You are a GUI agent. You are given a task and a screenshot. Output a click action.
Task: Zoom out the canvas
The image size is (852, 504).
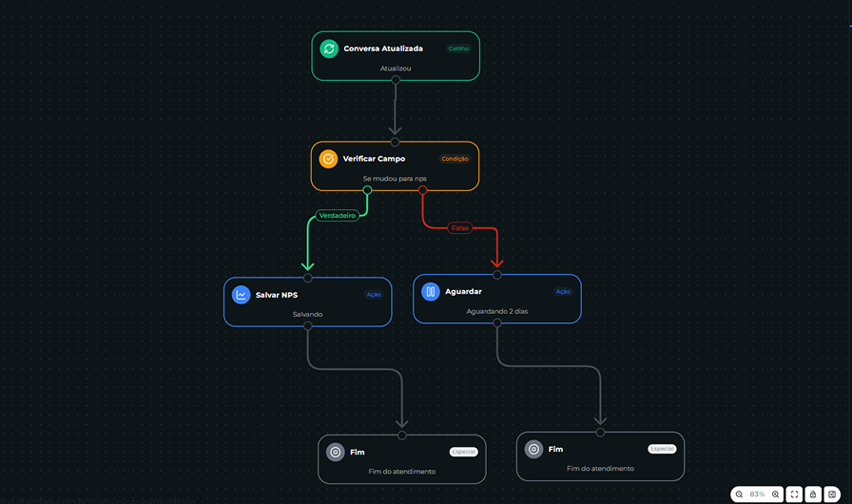point(739,494)
